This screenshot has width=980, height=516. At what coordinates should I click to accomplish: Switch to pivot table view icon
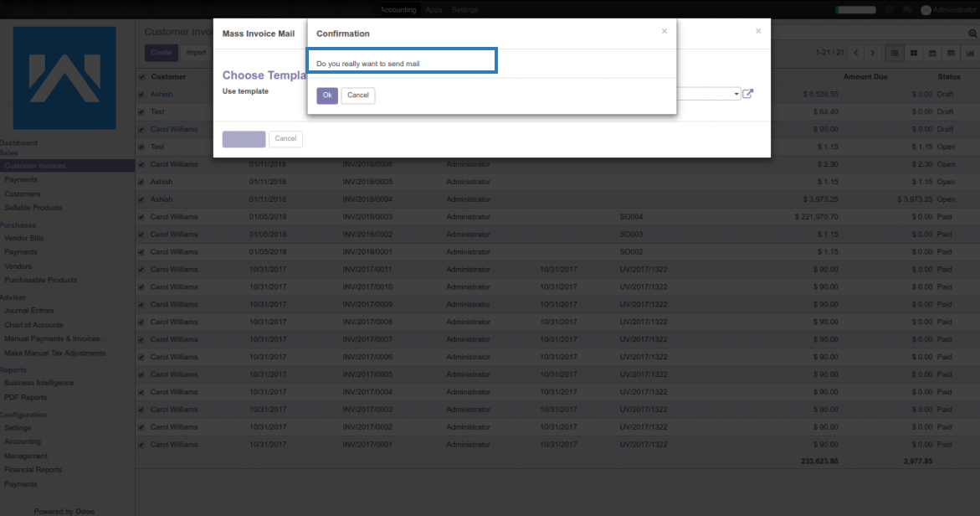pyautogui.click(x=951, y=53)
